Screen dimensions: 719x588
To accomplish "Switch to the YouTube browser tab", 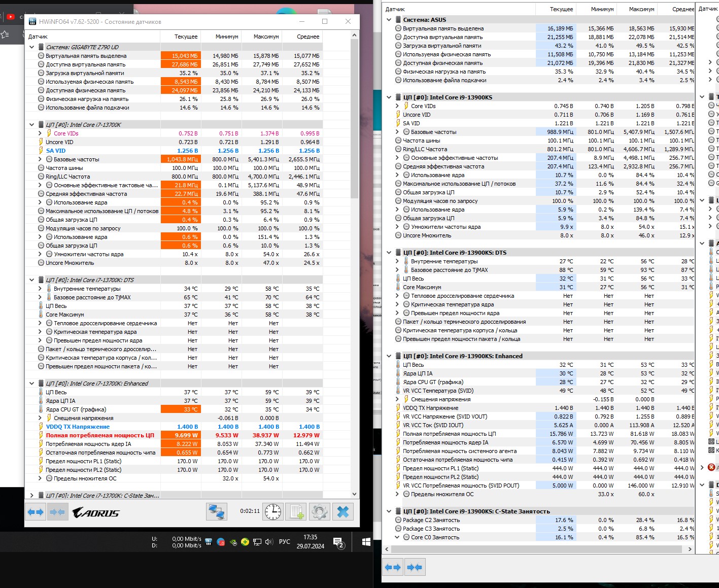I will tap(11, 17).
